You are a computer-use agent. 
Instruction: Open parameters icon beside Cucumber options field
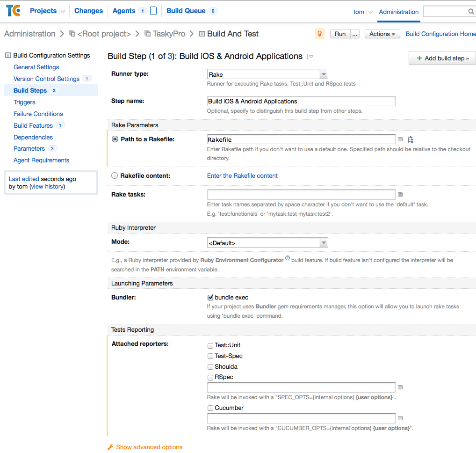click(x=400, y=418)
